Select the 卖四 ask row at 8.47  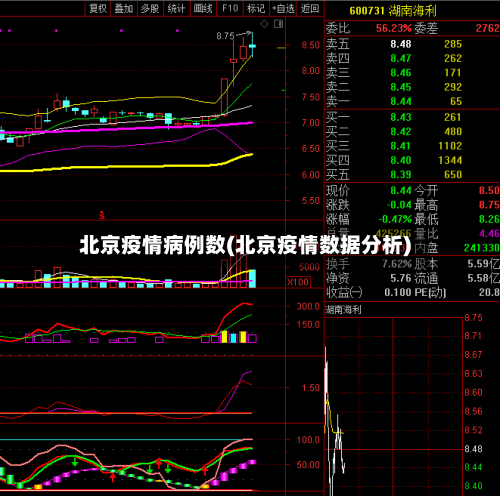tap(412, 58)
